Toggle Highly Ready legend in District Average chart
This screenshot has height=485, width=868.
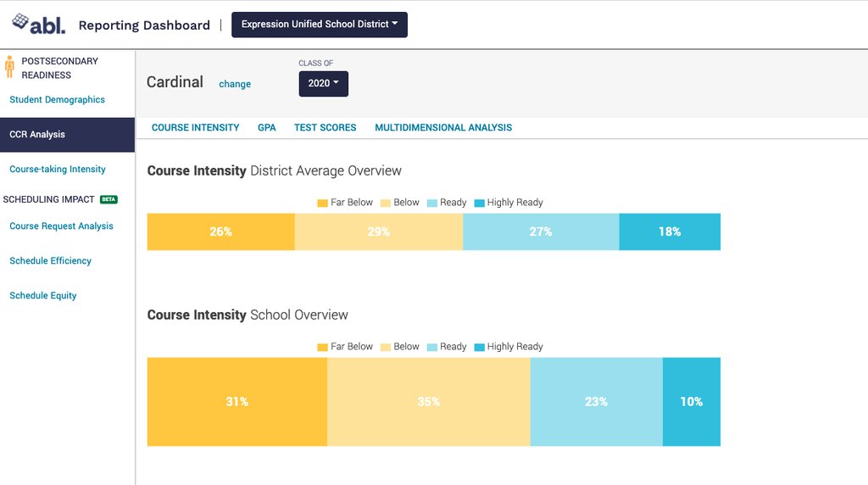pos(509,203)
